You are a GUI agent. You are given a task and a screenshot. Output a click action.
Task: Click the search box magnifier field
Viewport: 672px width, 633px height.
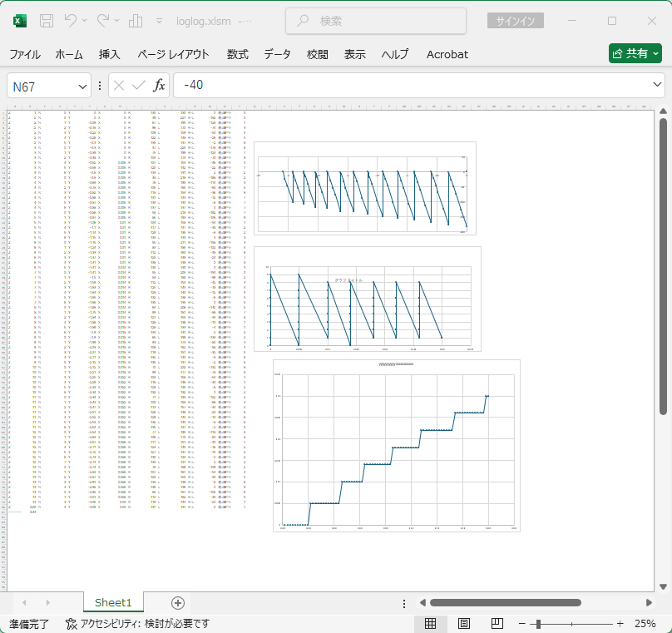(x=376, y=21)
